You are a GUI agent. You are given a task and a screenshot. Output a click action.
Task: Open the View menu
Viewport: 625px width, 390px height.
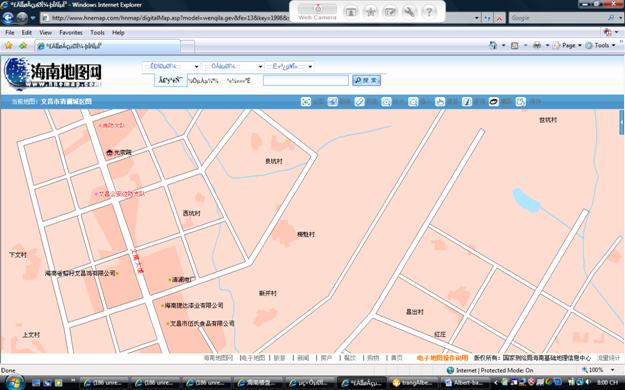(45, 33)
